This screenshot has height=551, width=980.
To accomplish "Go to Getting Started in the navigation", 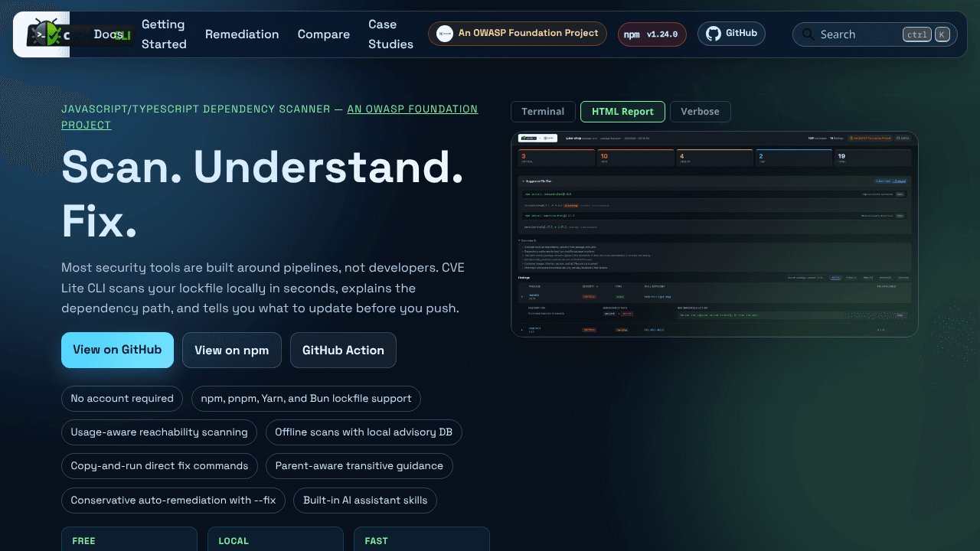I will click(164, 34).
